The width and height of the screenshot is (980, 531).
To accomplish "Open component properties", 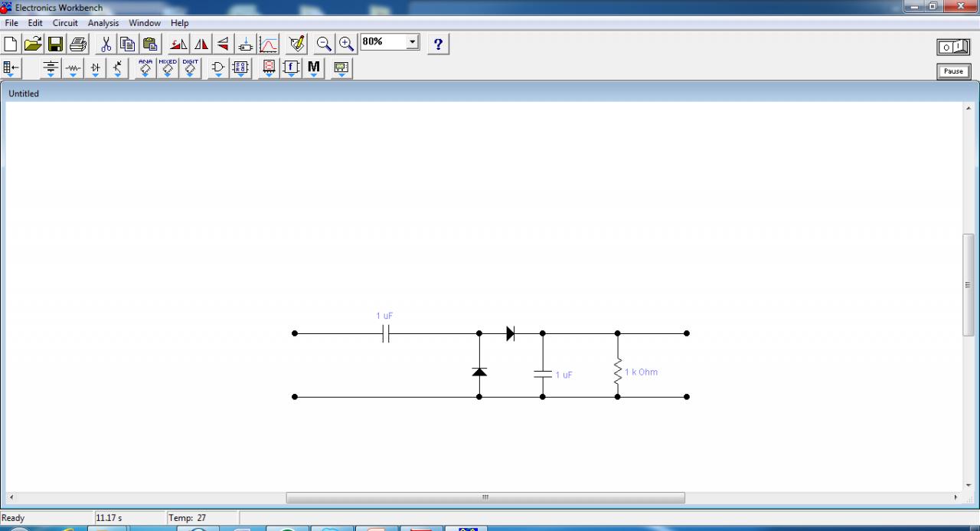I will coord(297,44).
